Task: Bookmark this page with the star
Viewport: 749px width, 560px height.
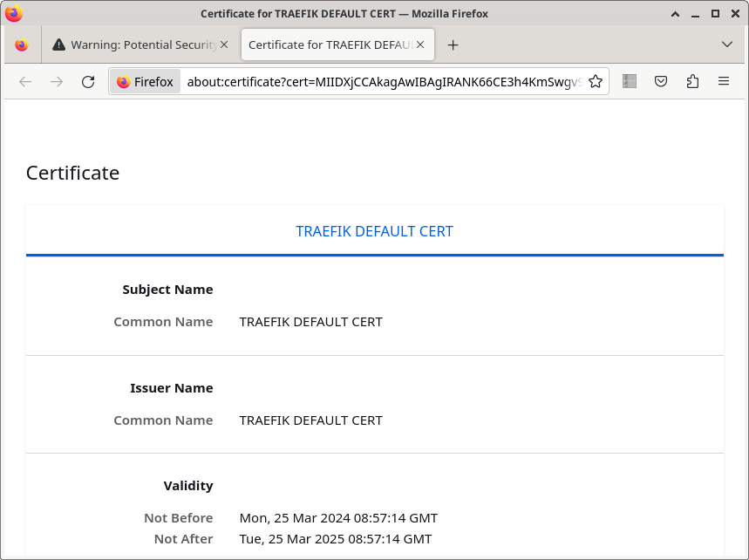Action: [x=596, y=82]
